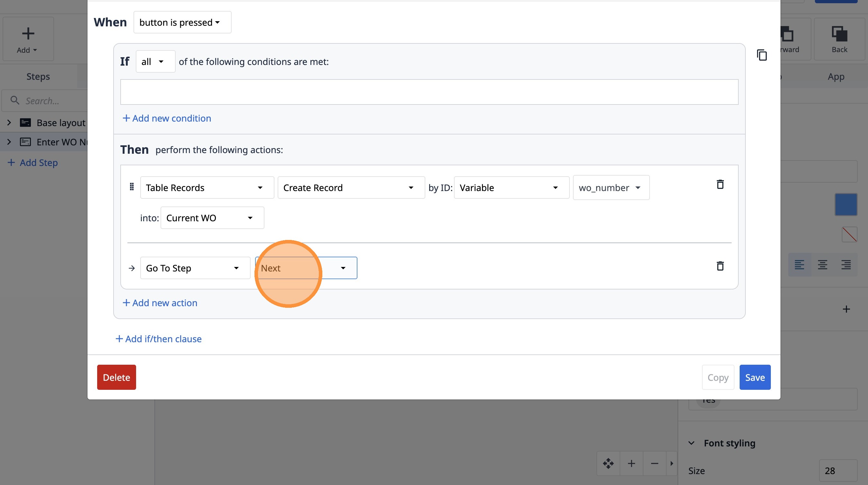This screenshot has width=868, height=485.
Task: Click the duplicate trigger clause icon
Action: coord(762,55)
